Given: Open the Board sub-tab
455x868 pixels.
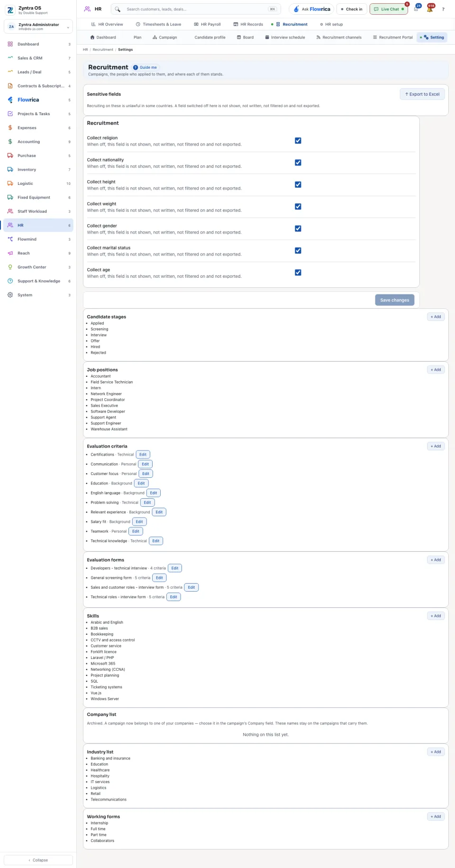Looking at the screenshot, I should [246, 37].
